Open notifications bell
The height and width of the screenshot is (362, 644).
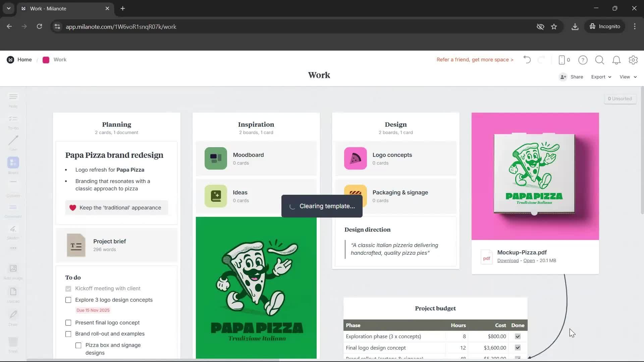[616, 60]
